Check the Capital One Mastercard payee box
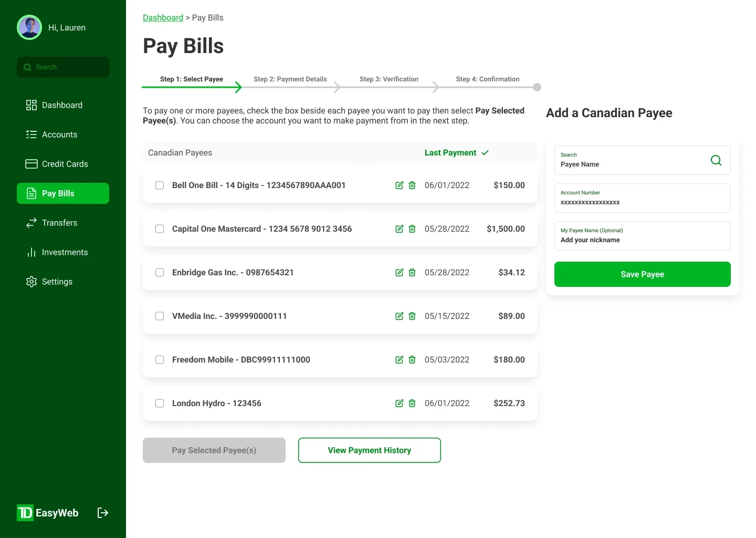 pyautogui.click(x=160, y=229)
